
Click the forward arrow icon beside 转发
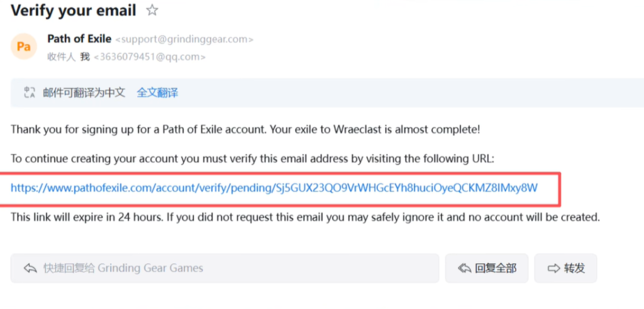tap(554, 268)
